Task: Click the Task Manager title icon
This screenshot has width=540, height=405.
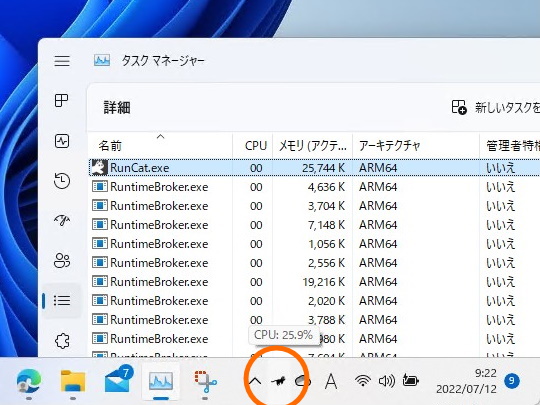Action: coord(102,61)
